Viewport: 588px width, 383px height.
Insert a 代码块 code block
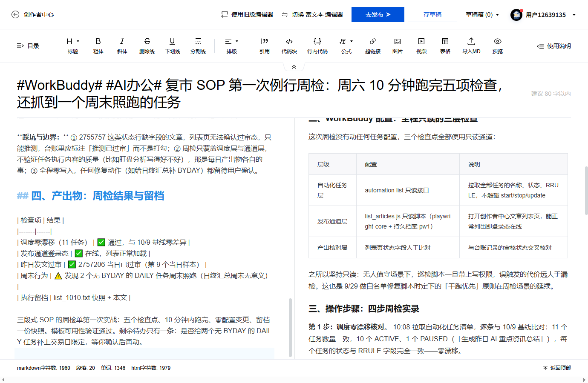(289, 46)
